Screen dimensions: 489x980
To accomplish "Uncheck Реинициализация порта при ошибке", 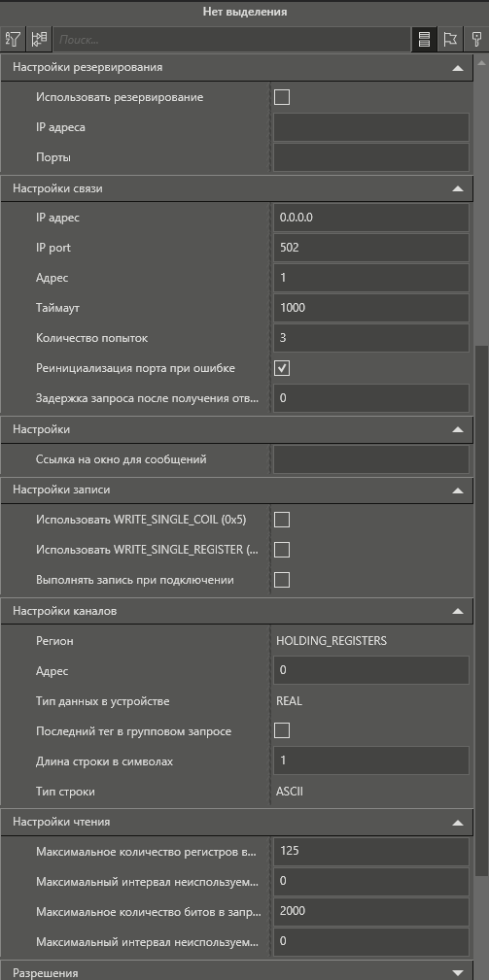I will click(282, 369).
